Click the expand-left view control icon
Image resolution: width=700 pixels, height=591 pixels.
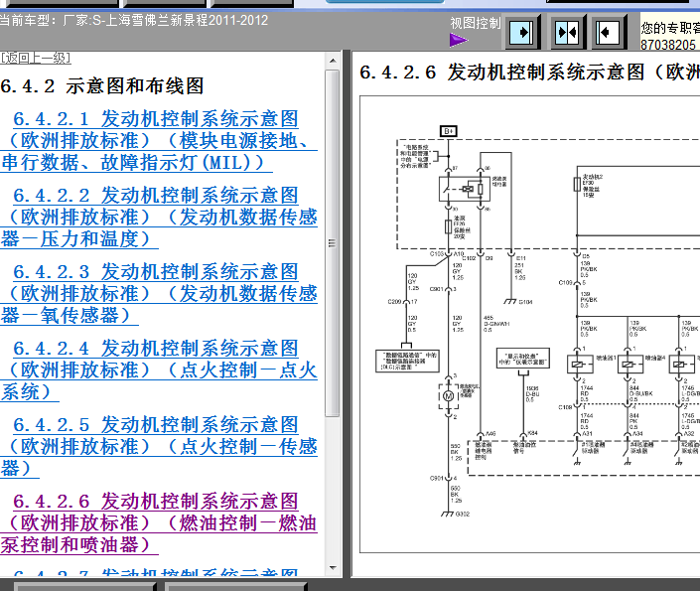point(608,32)
